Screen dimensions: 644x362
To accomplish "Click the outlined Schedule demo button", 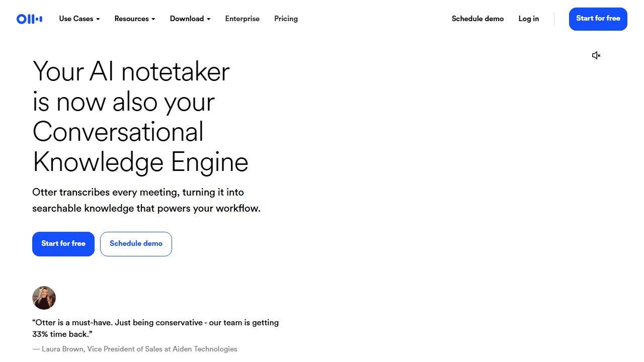I will coord(136,244).
